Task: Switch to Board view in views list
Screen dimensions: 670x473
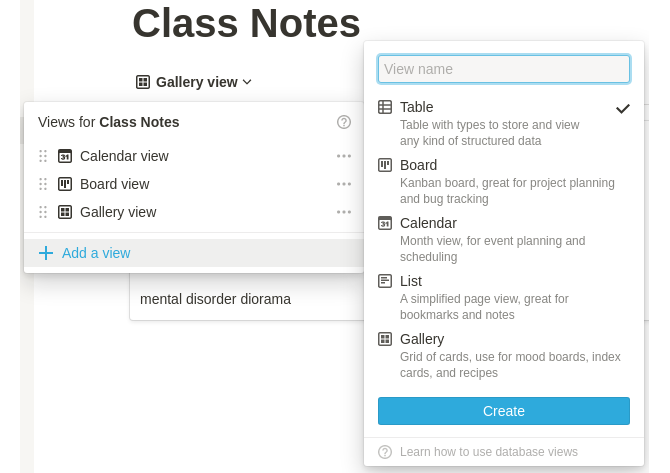Action: pos(114,184)
